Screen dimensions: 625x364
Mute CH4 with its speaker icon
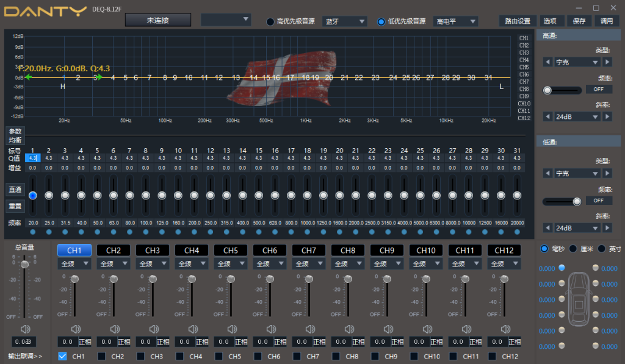(x=193, y=329)
